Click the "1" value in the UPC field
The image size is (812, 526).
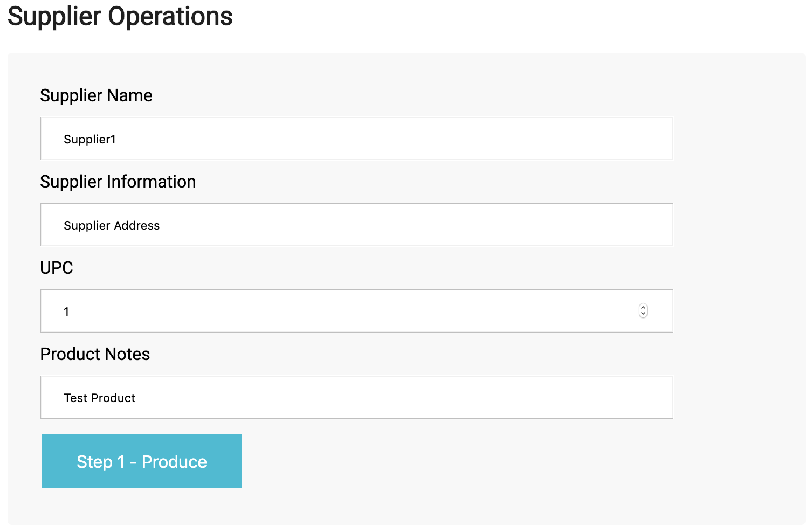click(66, 312)
